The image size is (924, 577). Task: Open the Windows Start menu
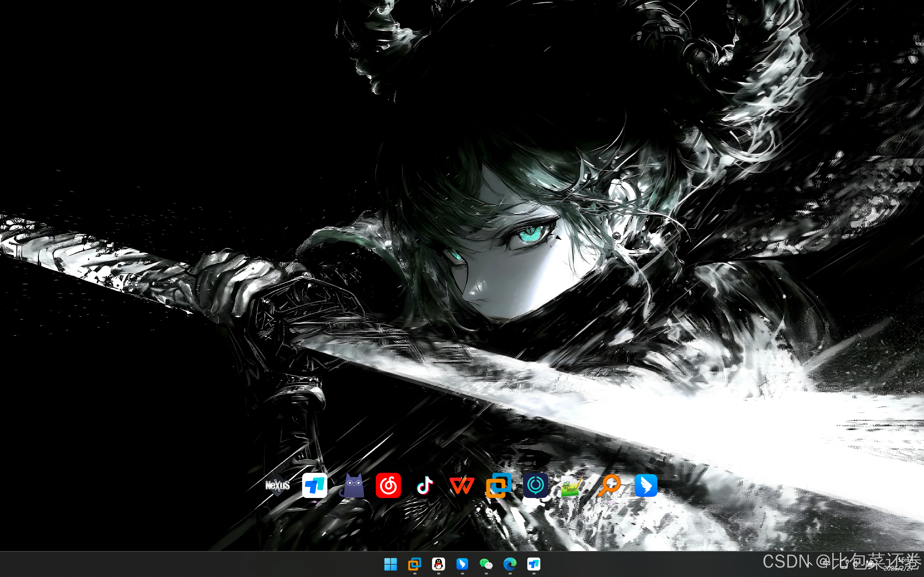tap(391, 564)
